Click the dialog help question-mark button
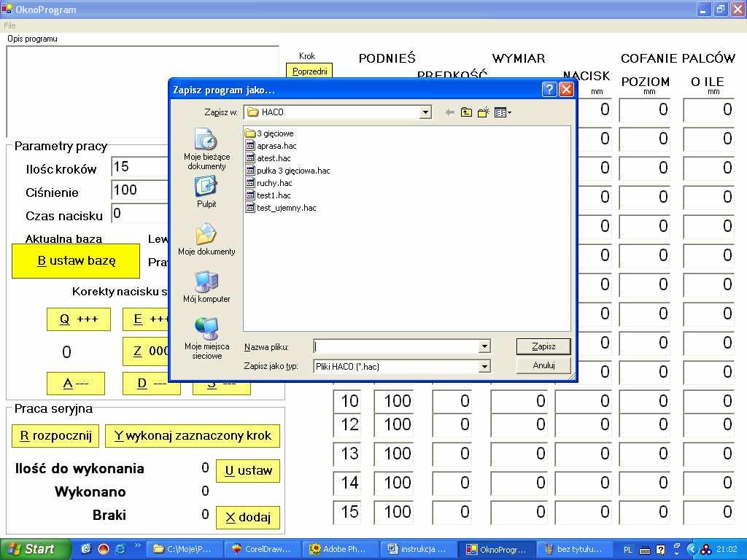This screenshot has width=747, height=560. click(549, 90)
